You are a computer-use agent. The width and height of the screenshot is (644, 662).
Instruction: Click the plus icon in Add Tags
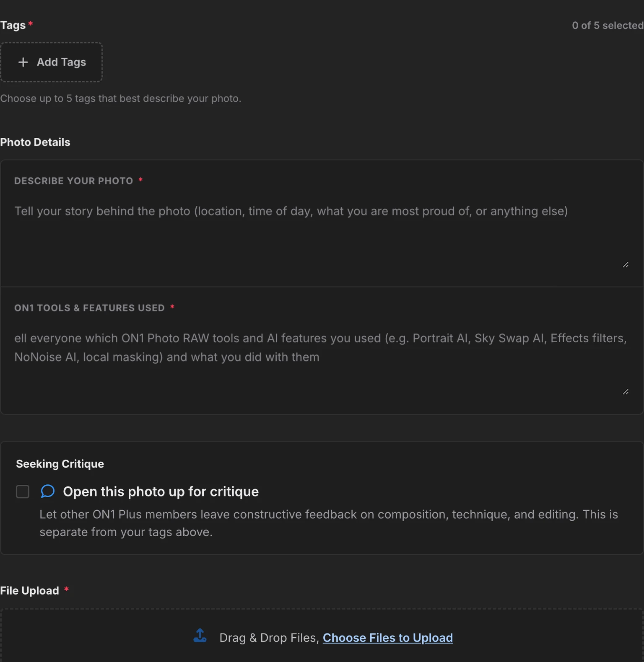[23, 62]
